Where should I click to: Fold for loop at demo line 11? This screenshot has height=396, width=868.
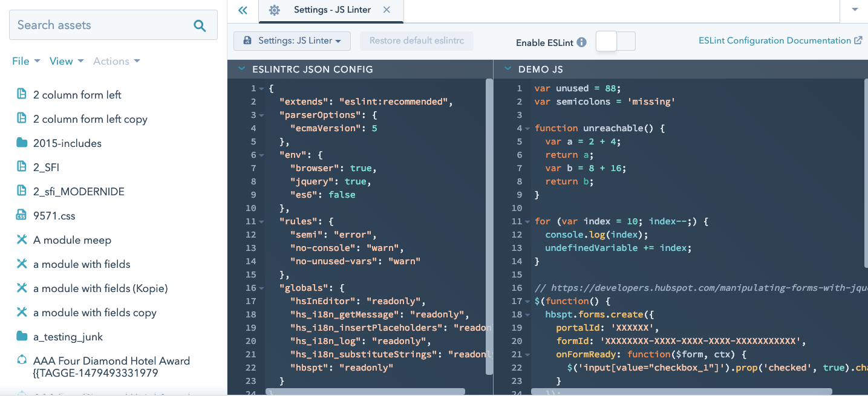pyautogui.click(x=527, y=222)
